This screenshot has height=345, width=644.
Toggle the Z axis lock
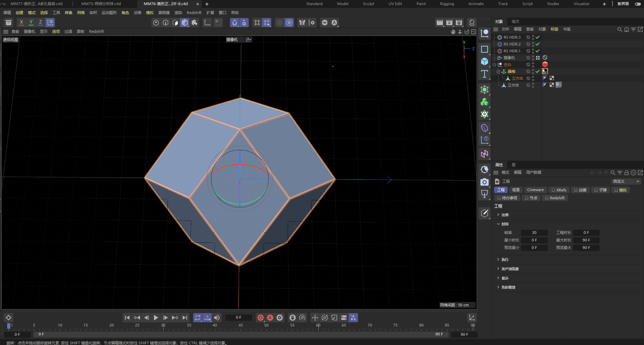[41, 23]
